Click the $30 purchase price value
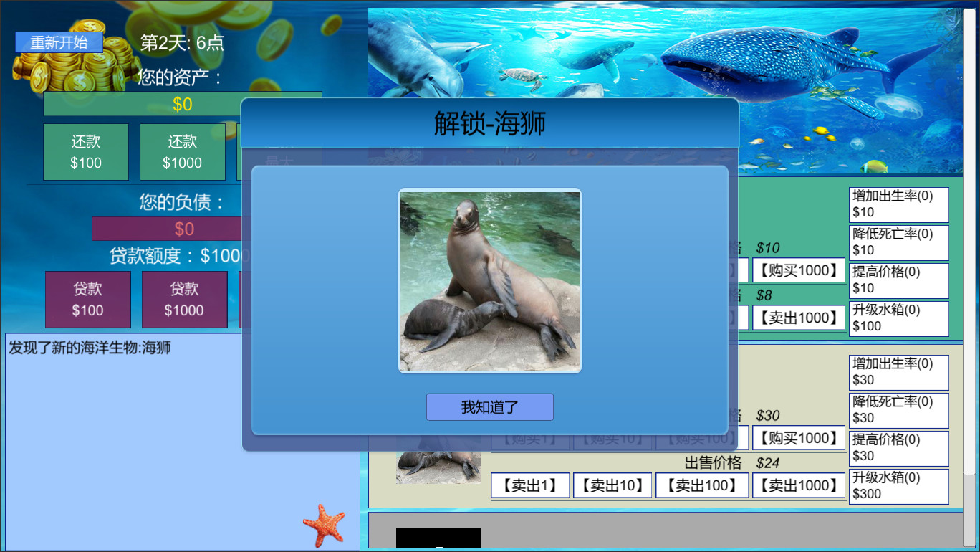Image resolution: width=980 pixels, height=552 pixels. 768,416
